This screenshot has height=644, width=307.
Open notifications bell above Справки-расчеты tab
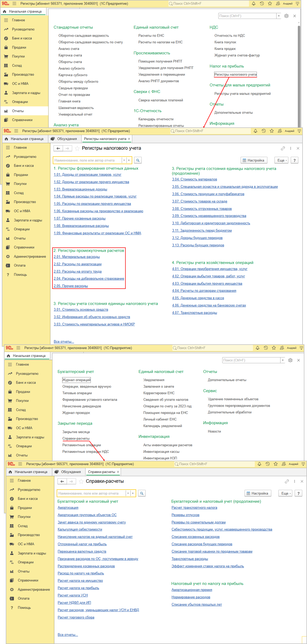coord(259,464)
